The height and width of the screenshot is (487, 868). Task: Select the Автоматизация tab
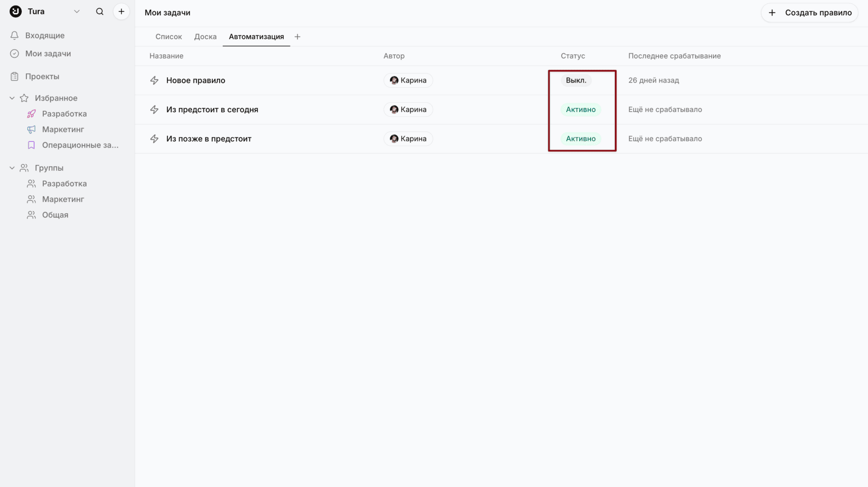click(256, 37)
